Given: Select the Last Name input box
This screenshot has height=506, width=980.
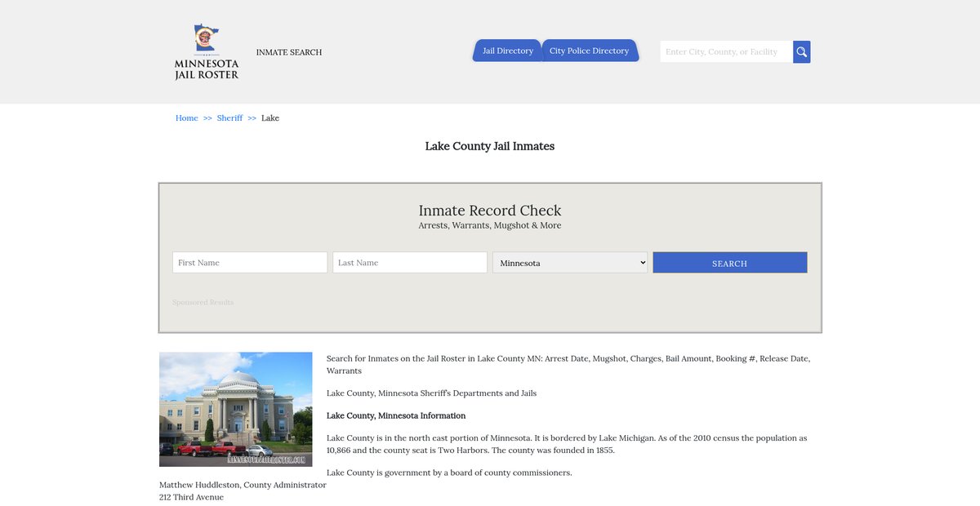Looking at the screenshot, I should click(409, 263).
